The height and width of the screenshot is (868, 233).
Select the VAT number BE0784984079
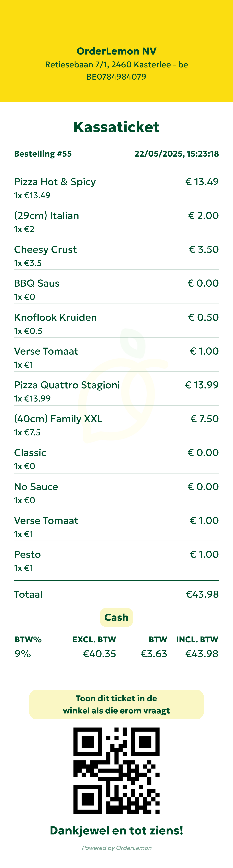(x=116, y=77)
